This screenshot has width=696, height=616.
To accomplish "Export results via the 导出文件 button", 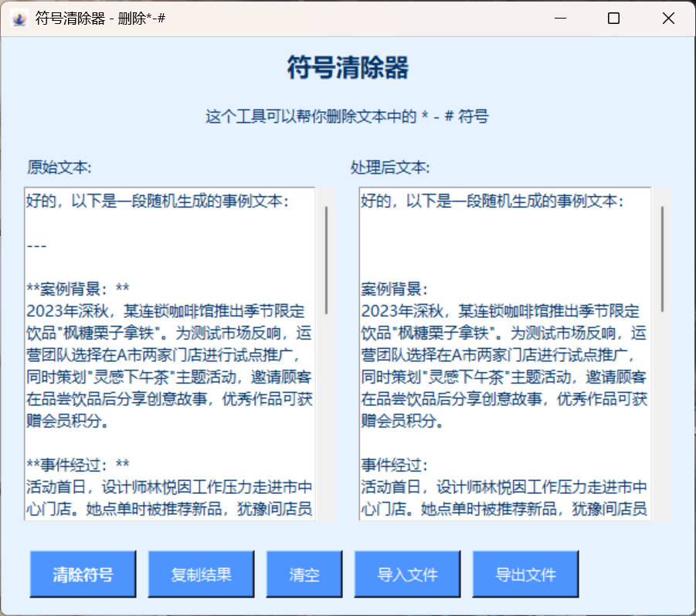I will click(x=525, y=574).
